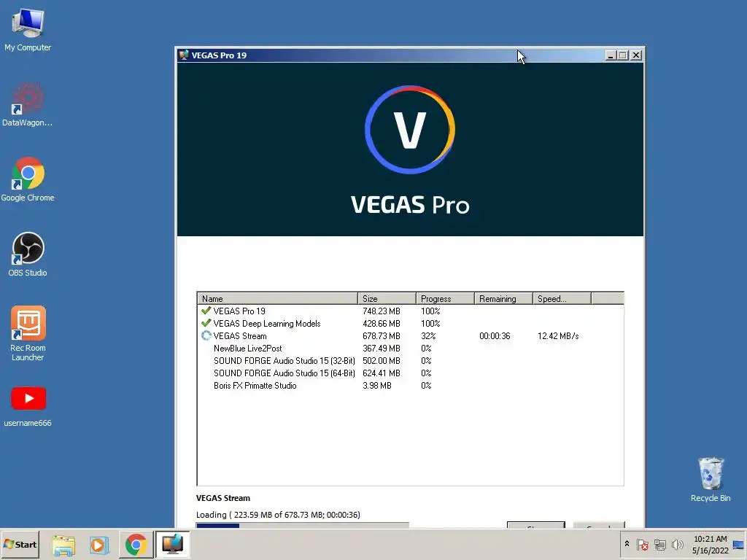
Task: Open the DataWagon desktop shortcut
Action: pyautogui.click(x=28, y=105)
